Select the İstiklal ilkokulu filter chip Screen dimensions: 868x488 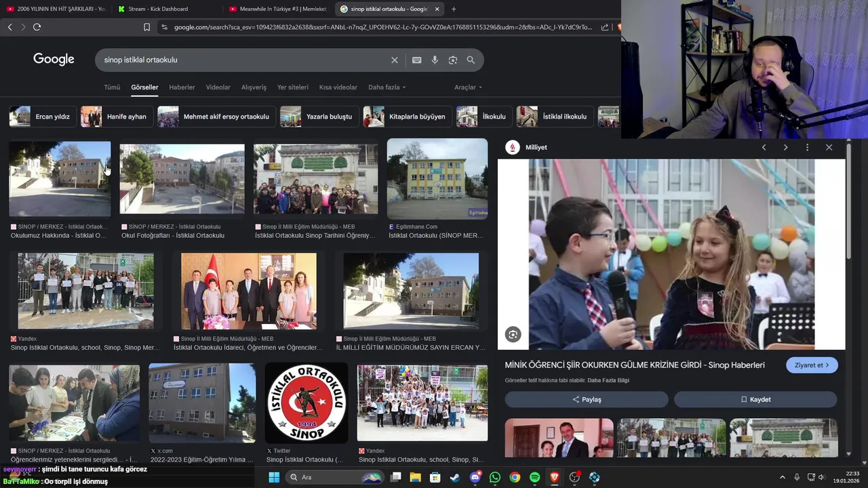coord(555,117)
